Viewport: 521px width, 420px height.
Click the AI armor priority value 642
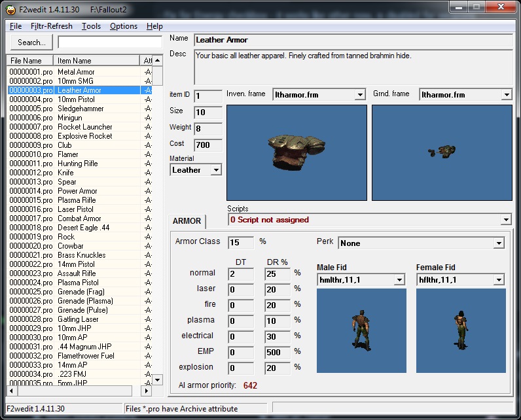[x=250, y=385]
